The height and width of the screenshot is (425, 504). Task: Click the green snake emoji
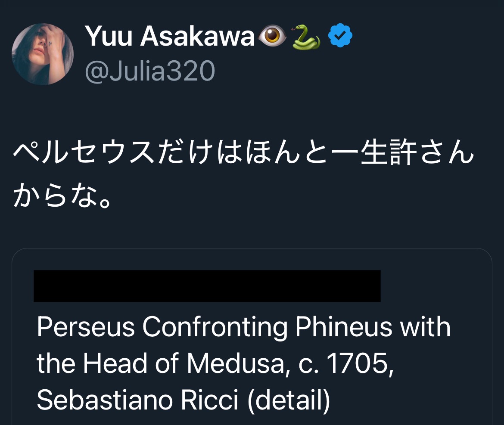pos(306,37)
